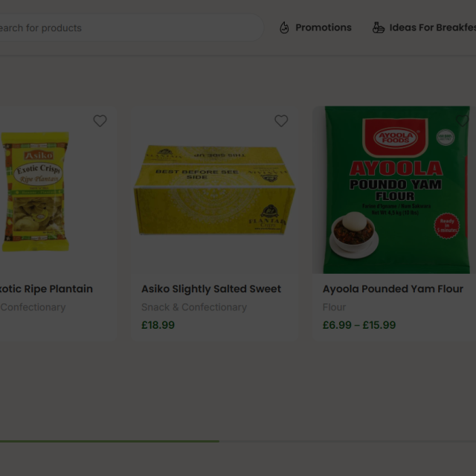Open the Exotic Ripe Plantain product title
The image size is (476, 476).
[46, 289]
